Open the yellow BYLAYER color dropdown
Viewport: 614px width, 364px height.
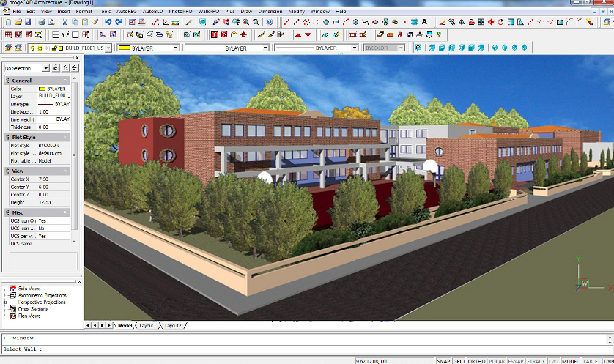(x=176, y=48)
